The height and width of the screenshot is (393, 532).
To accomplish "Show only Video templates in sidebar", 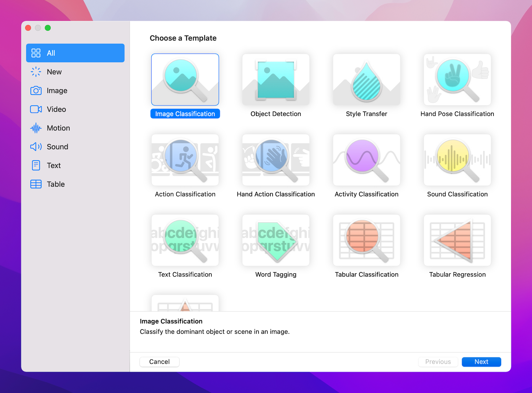I will (56, 109).
